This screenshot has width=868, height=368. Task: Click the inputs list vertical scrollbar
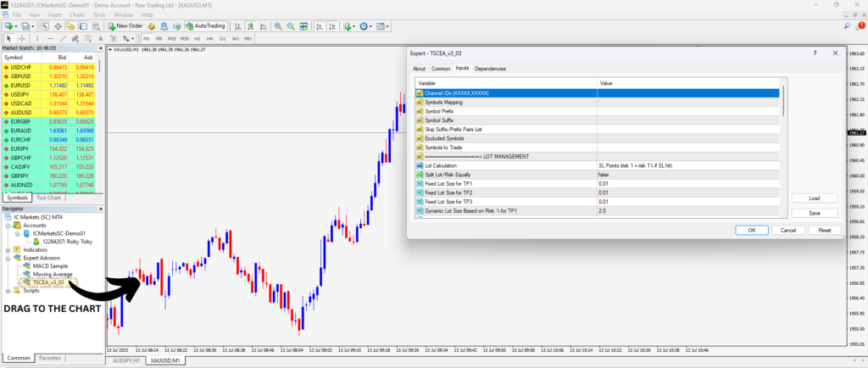coord(782,147)
